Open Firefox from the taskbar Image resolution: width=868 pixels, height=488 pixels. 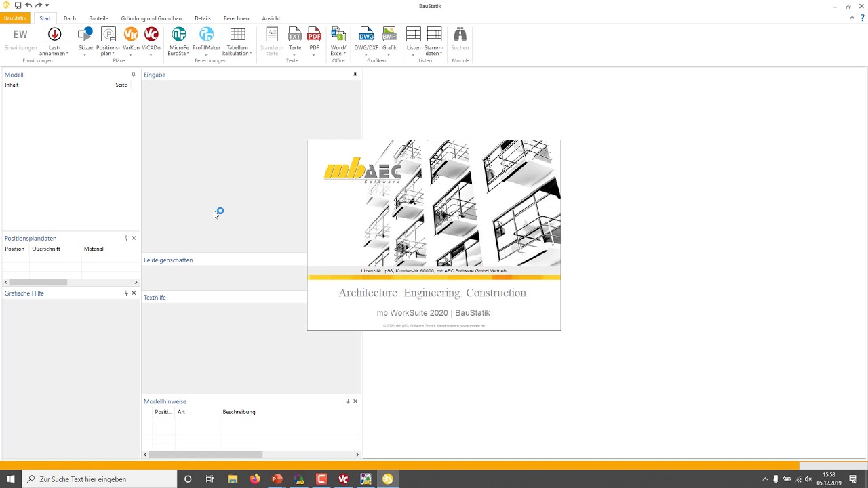254,479
